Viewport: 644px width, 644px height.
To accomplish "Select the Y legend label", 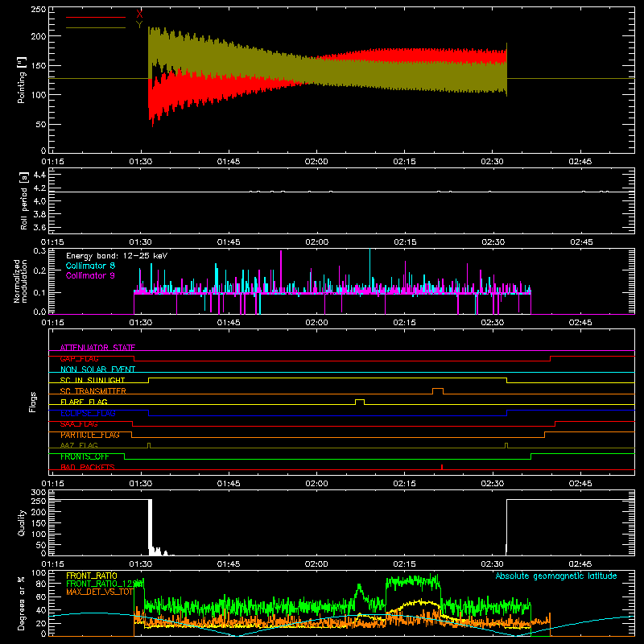I will [139, 25].
